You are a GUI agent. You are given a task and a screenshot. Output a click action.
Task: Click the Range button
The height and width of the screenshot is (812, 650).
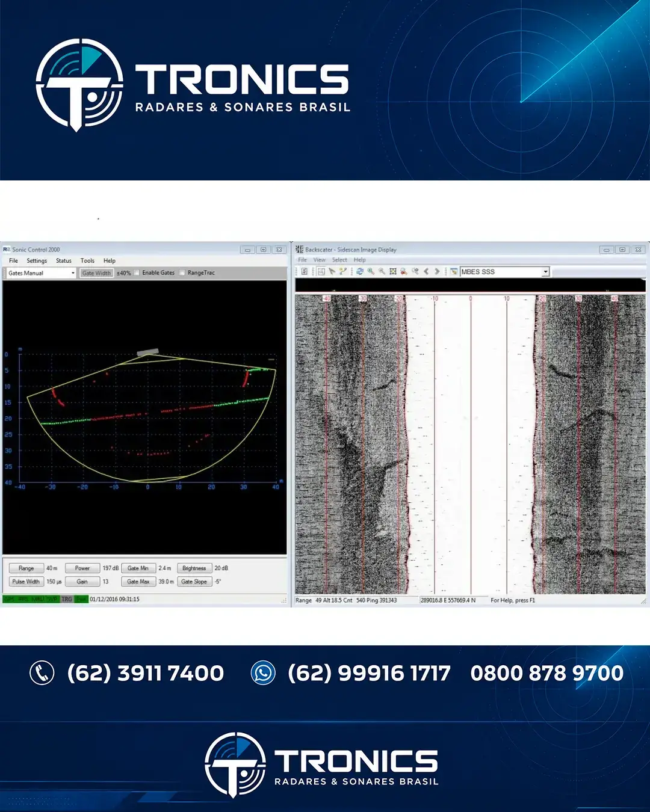tap(26, 568)
